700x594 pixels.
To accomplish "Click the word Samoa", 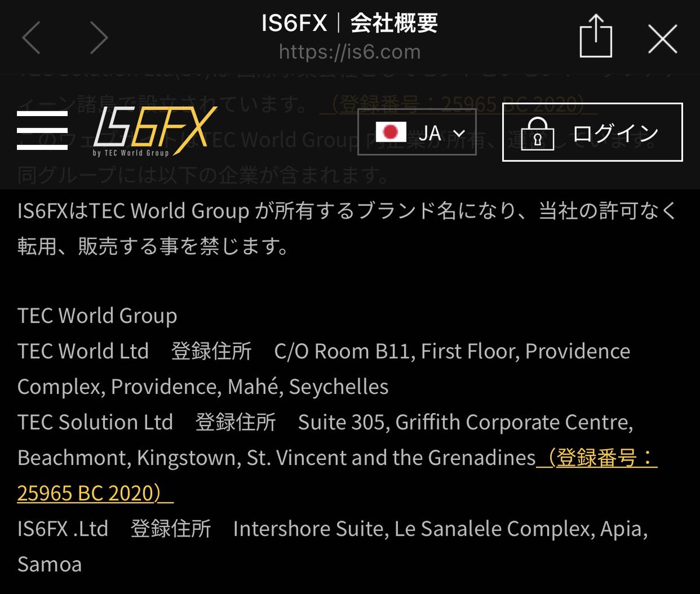I will click(x=50, y=564).
